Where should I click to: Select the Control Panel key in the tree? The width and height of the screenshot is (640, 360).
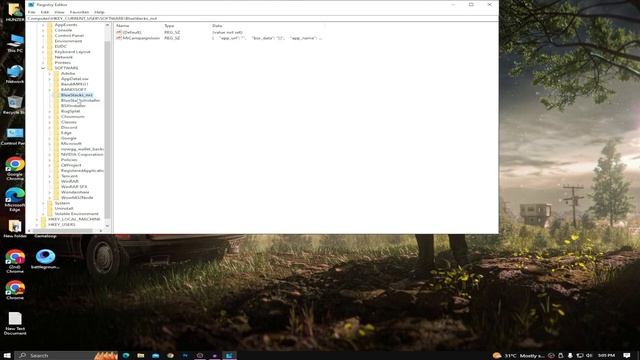pyautogui.click(x=69, y=36)
